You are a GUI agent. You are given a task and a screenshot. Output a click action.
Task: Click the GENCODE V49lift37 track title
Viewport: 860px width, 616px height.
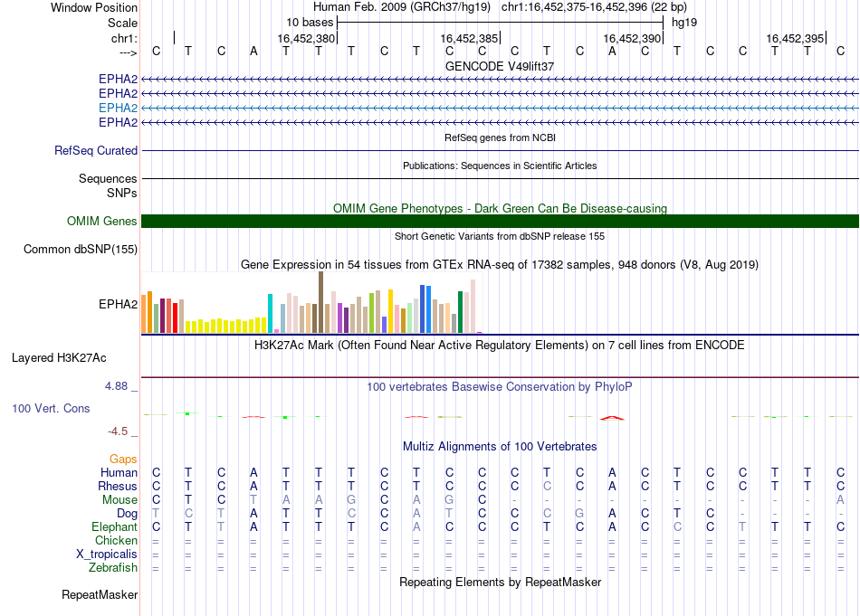click(500, 67)
